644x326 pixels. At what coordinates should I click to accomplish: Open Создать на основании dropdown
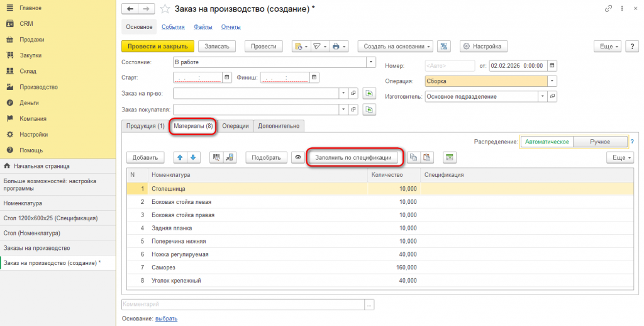coord(396,47)
